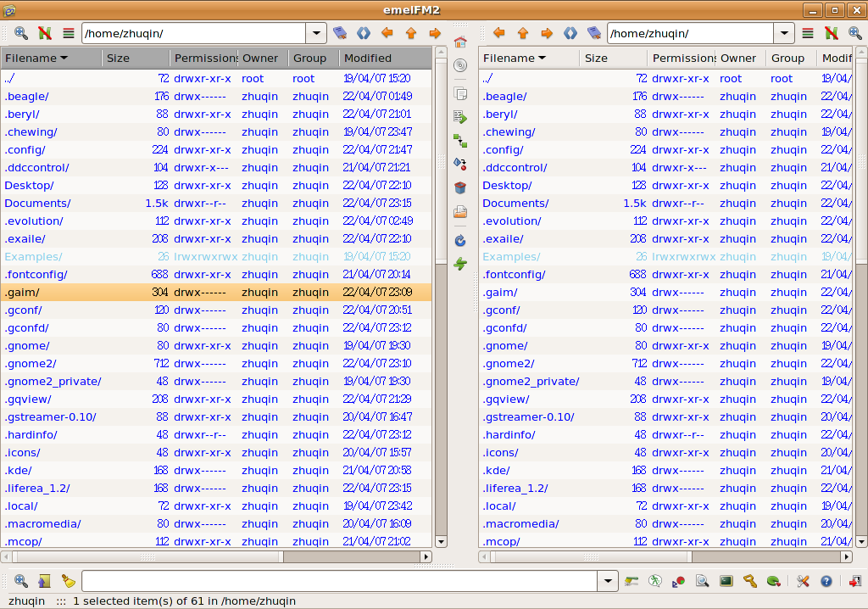Sort right pane by Size column
This screenshot has width=868, height=609.
tap(614, 59)
